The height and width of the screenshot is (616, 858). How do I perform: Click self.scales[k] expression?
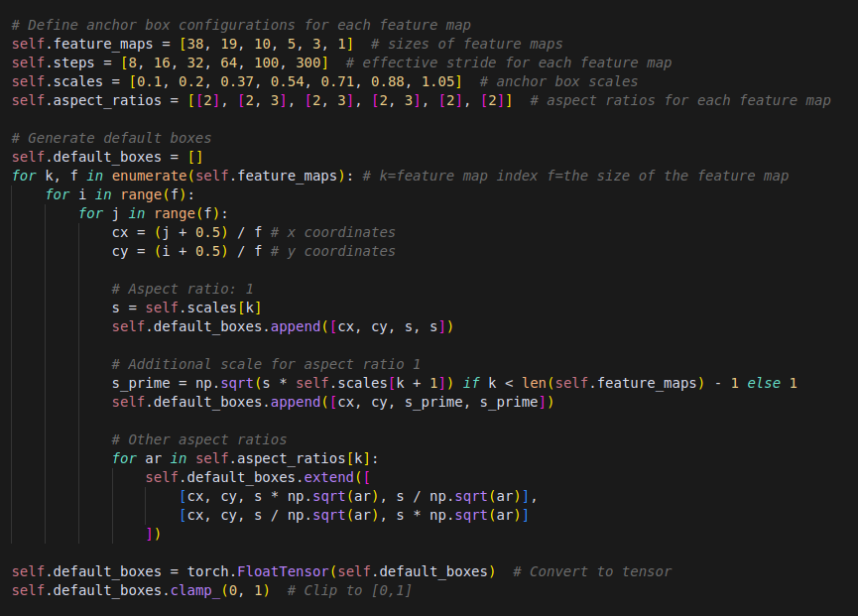pyautogui.click(x=203, y=308)
